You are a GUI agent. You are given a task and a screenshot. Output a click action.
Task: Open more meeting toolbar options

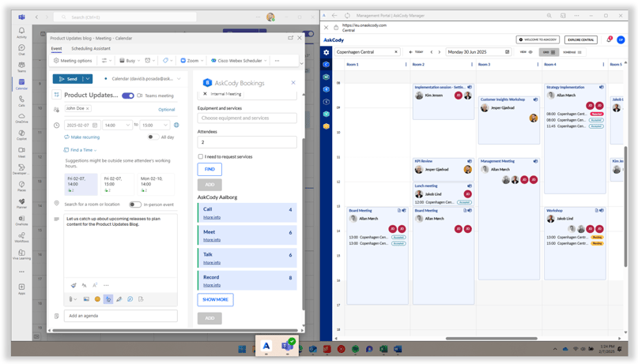pyautogui.click(x=277, y=61)
